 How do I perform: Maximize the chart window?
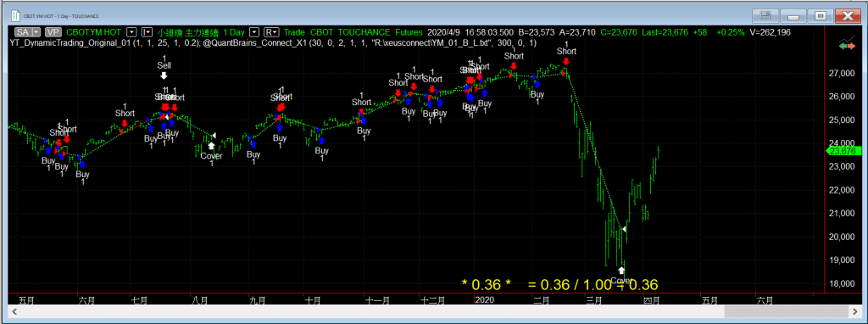pyautogui.click(x=821, y=15)
